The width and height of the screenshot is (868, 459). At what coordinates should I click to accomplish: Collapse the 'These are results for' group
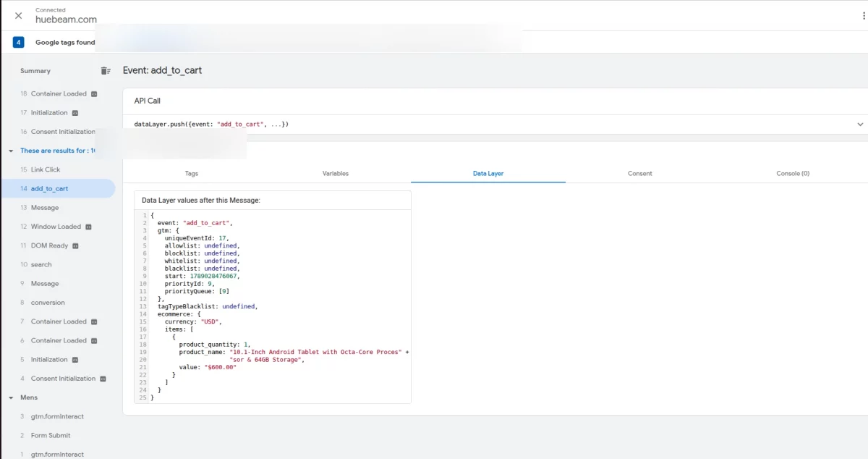point(11,151)
